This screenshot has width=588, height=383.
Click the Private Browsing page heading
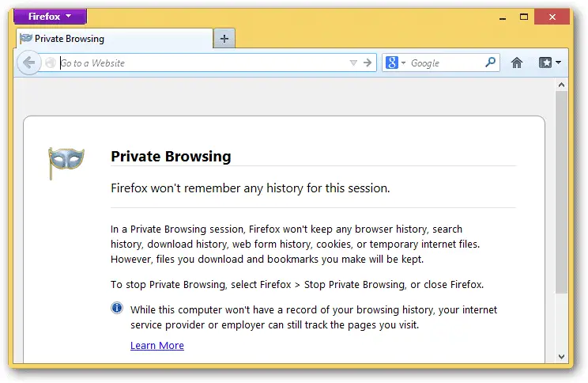[x=171, y=156]
